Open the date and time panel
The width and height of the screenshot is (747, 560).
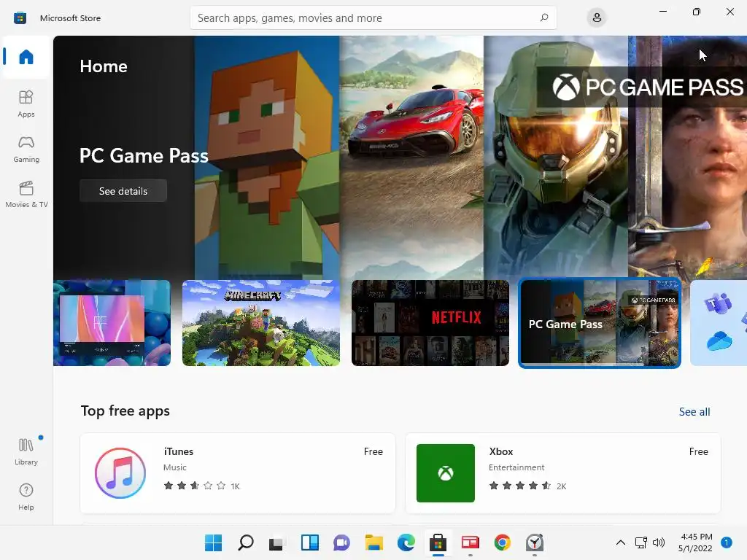click(x=695, y=542)
